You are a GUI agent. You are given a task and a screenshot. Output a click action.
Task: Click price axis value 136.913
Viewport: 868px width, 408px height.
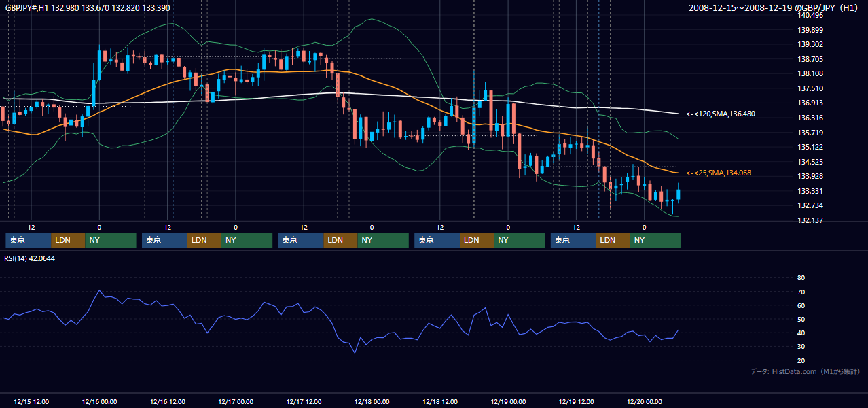tap(811, 103)
